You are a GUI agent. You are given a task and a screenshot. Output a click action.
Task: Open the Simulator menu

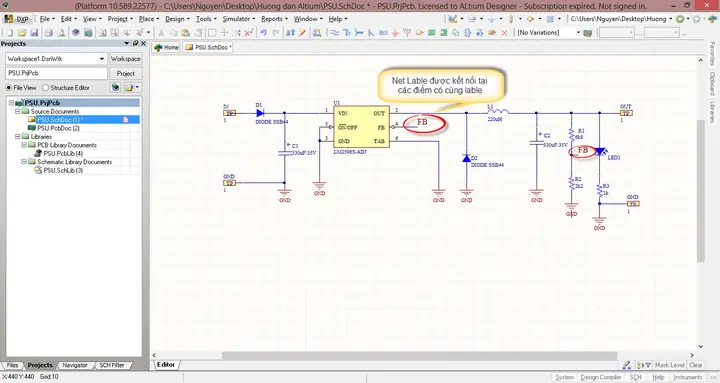[238, 19]
